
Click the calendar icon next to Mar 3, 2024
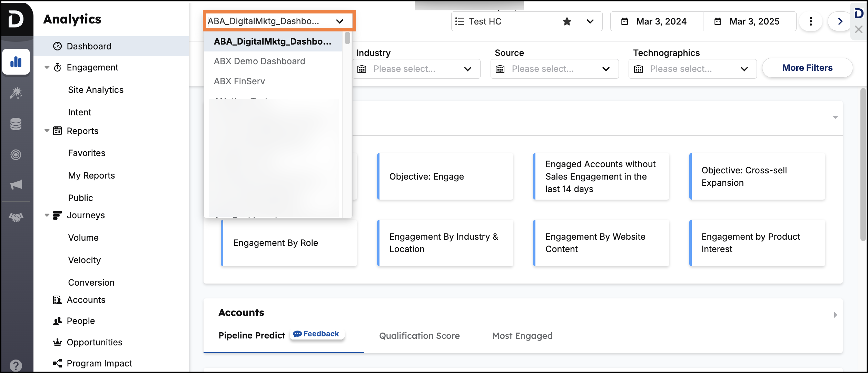[x=624, y=21]
